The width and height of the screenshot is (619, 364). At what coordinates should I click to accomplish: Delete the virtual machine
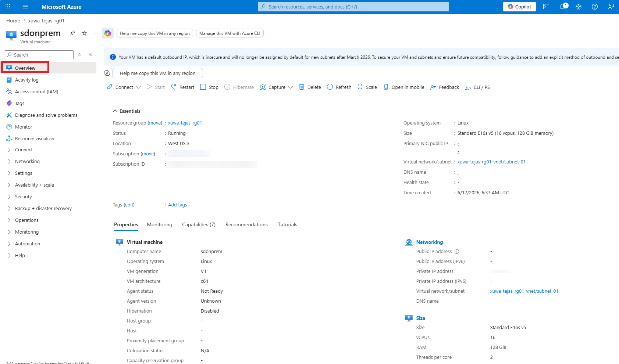pos(310,87)
